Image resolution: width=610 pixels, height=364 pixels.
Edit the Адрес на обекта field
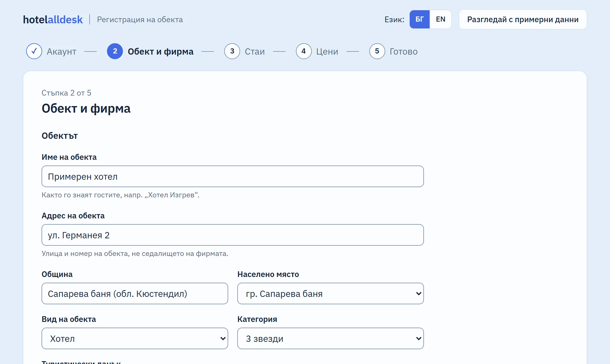(x=233, y=235)
